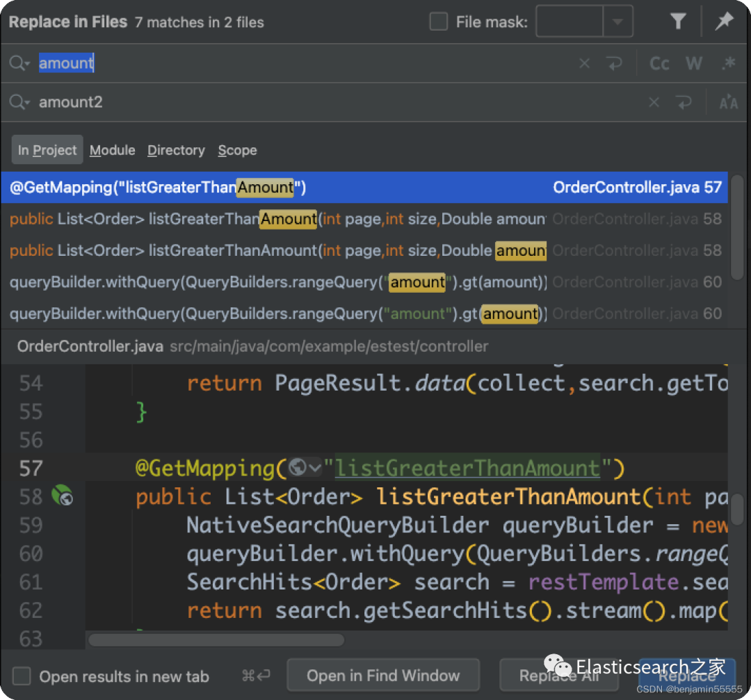Click 'return PageResult.data' on line 54

pos(325,383)
